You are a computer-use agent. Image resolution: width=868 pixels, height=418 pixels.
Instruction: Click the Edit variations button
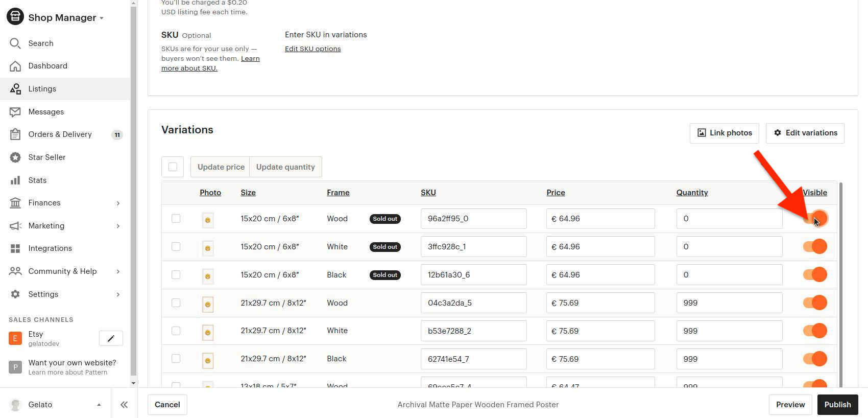click(805, 133)
